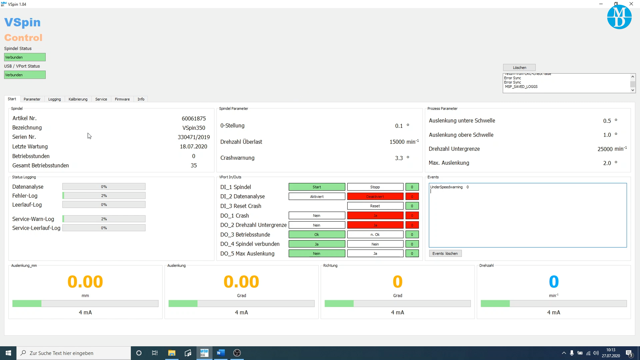Screen dimensions: 640x360
Task: Open the Firmware tab
Action: coord(122,99)
